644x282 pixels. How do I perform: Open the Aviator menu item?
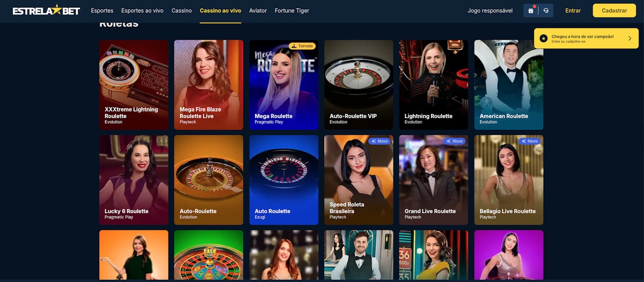258,11
